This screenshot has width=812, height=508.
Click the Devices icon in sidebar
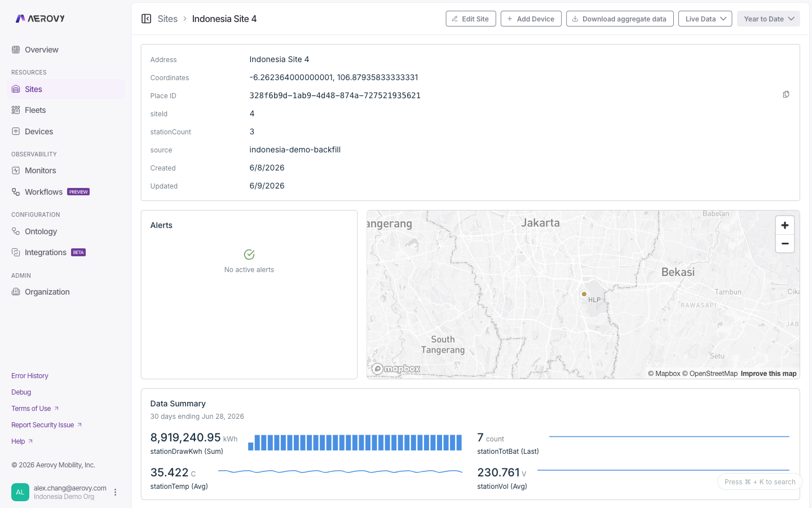coord(16,132)
